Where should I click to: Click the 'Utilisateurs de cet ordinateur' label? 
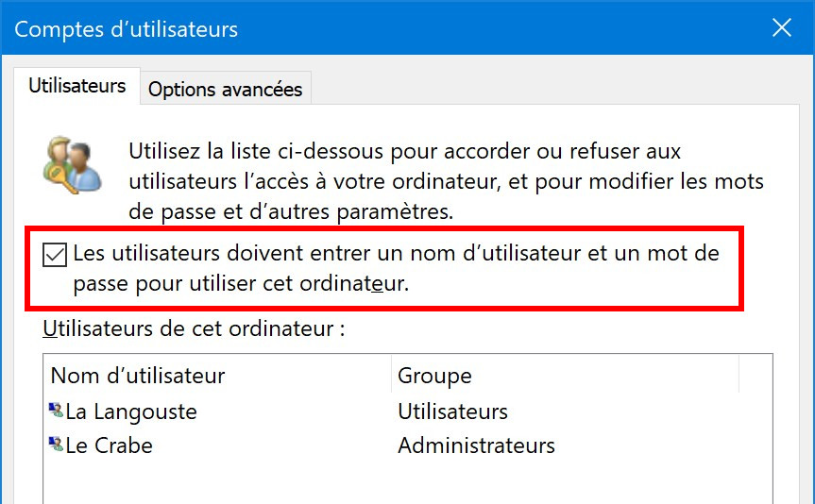(x=194, y=328)
